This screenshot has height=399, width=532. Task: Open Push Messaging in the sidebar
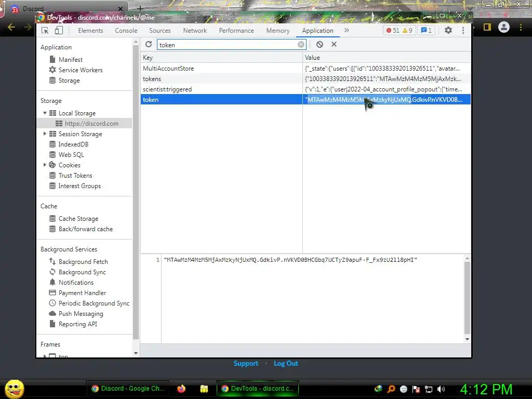[x=81, y=313]
